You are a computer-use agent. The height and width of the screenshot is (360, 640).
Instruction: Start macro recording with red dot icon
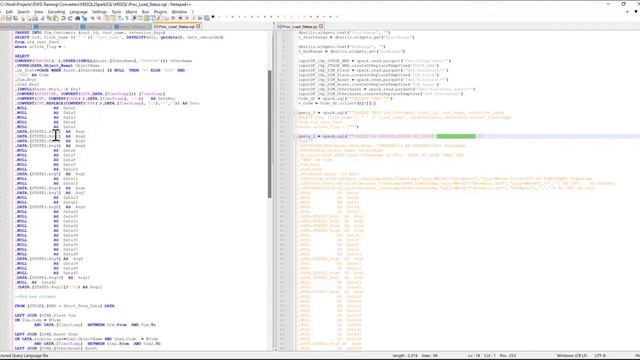coord(180,18)
